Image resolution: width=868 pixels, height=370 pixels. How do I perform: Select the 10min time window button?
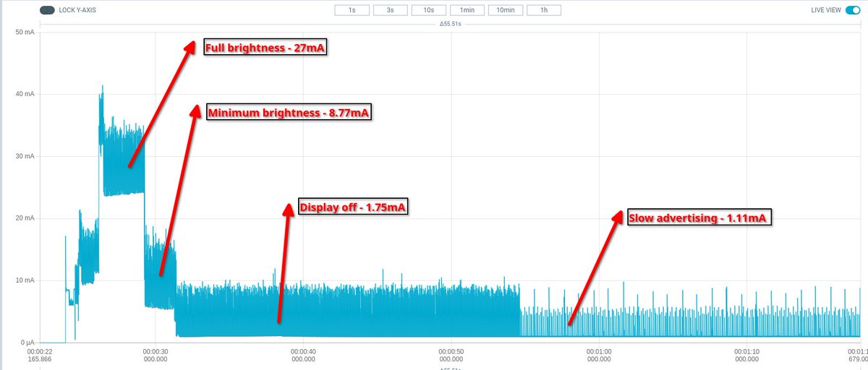coord(506,11)
